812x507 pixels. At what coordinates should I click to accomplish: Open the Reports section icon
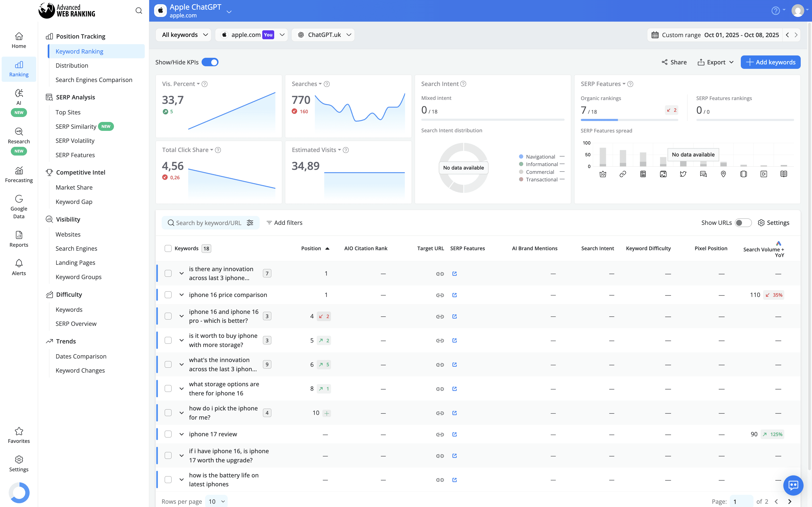click(x=19, y=235)
